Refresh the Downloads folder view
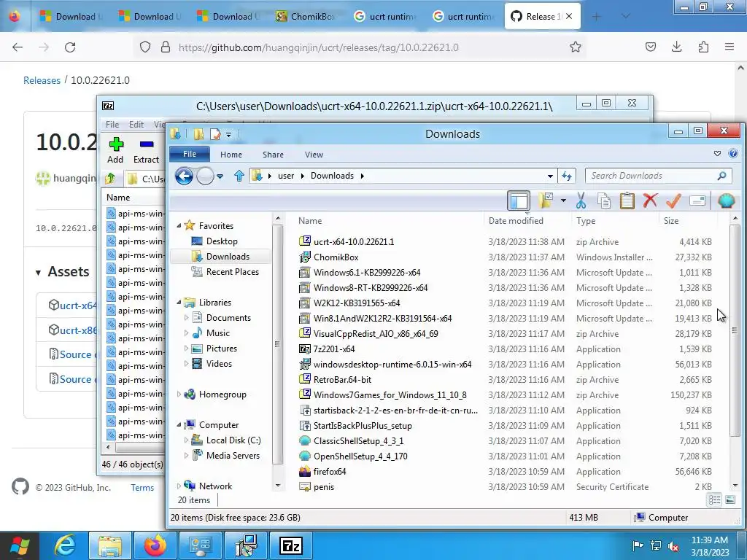Screen dimensions: 747x560 coord(566,176)
